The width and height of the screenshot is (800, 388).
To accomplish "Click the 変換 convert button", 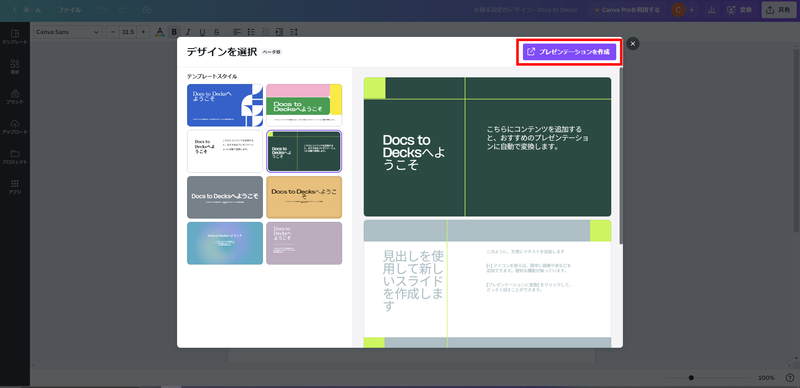I will click(x=739, y=10).
